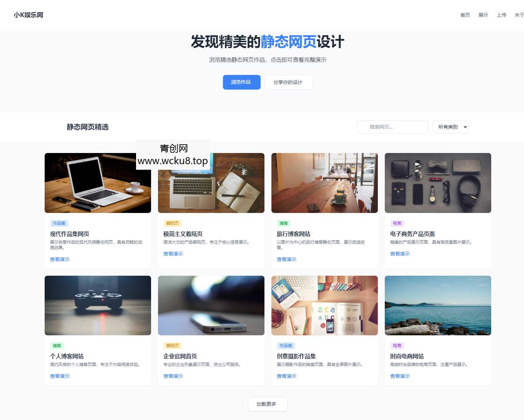Open the 首页 navigation item
The width and height of the screenshot is (524, 420).
[465, 15]
